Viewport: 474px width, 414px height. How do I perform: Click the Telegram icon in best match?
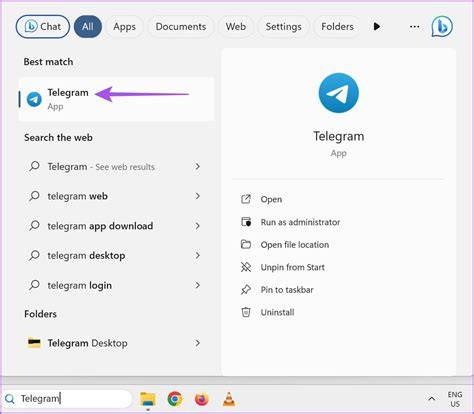pos(34,99)
